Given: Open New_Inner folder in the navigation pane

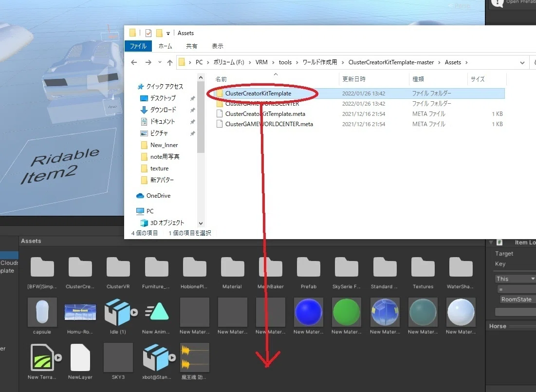Looking at the screenshot, I should pos(164,145).
